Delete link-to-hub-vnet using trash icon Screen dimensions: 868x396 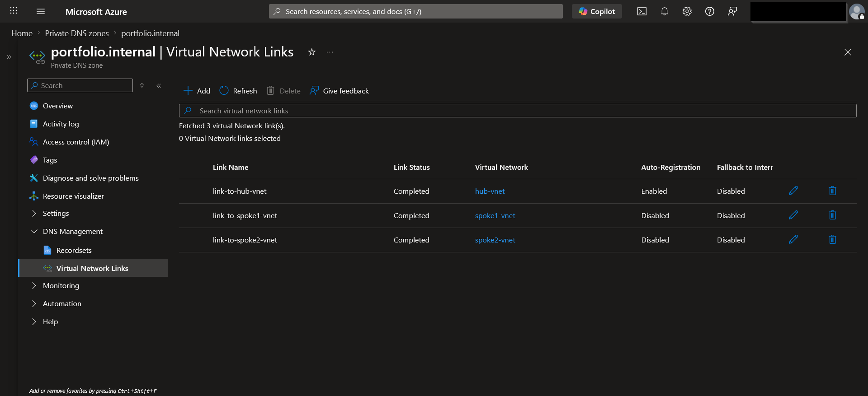point(833,191)
